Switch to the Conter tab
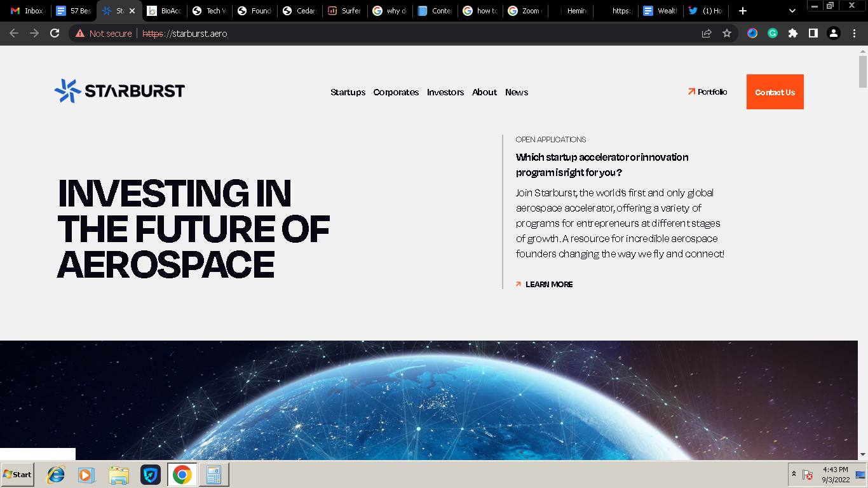The width and height of the screenshot is (868, 488). pos(435,11)
